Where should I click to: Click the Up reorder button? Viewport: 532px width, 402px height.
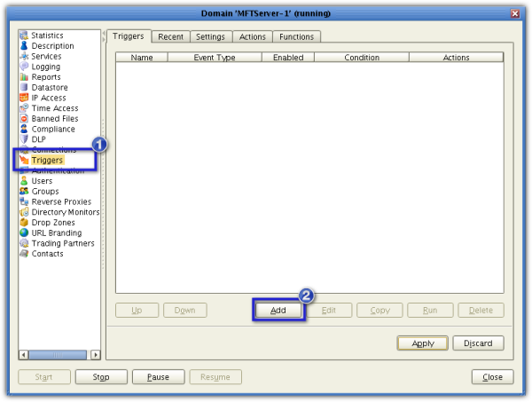point(137,310)
